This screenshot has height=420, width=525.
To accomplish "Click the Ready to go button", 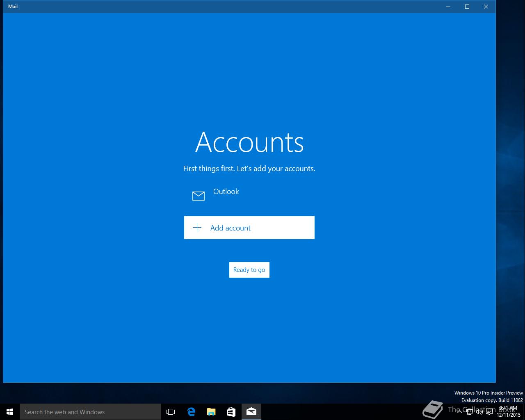I will point(249,270).
